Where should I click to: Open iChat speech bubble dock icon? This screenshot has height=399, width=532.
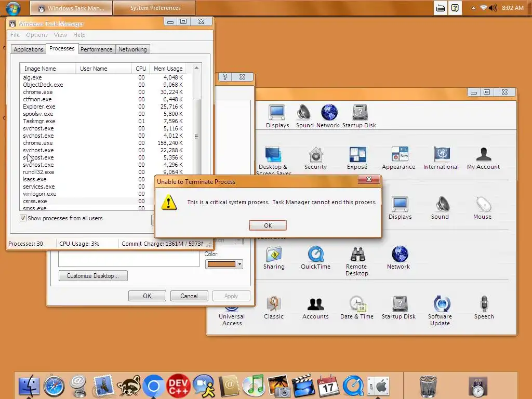tap(204, 386)
